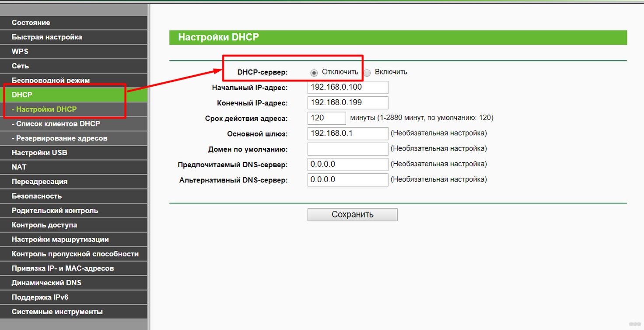
Task: Click the Домен по умолчанию field
Action: [x=348, y=149]
